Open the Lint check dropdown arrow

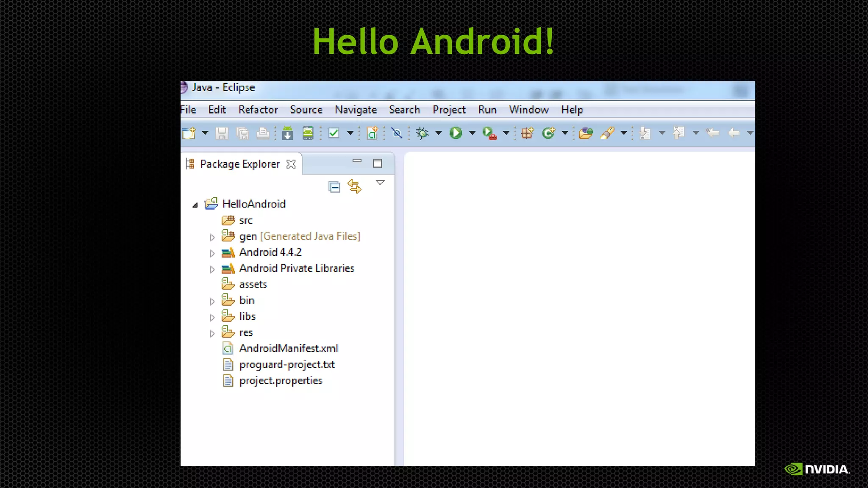[x=351, y=133]
